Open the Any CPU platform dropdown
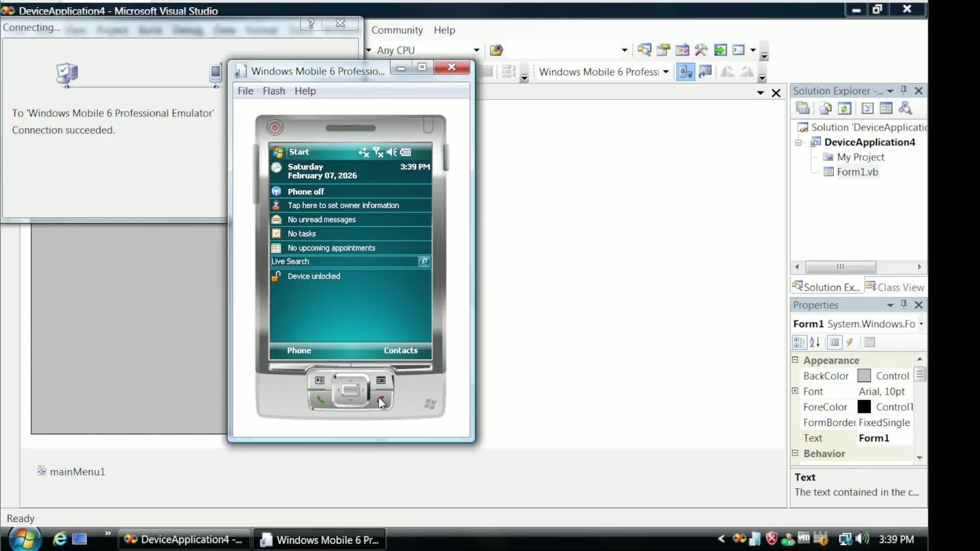980x551 pixels. (x=476, y=50)
